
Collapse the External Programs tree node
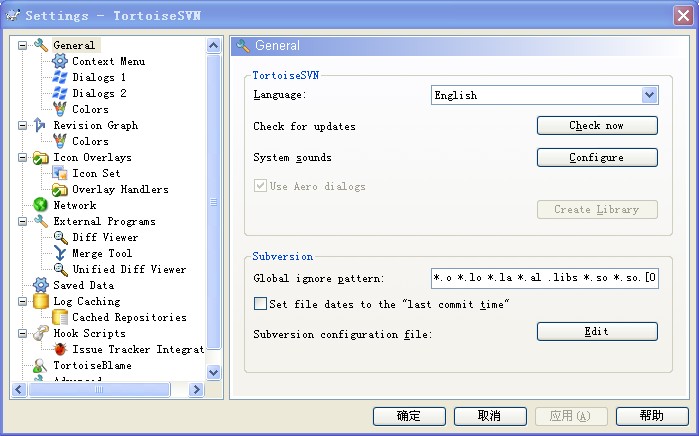[22, 221]
